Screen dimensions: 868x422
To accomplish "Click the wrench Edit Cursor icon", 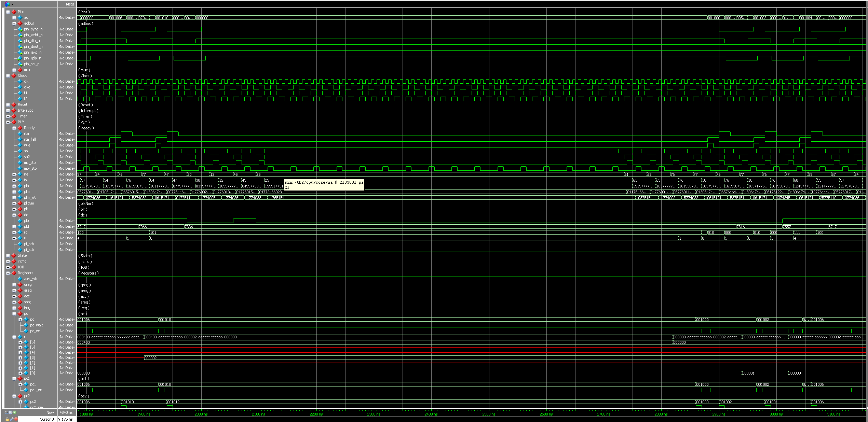I will [x=12, y=419].
